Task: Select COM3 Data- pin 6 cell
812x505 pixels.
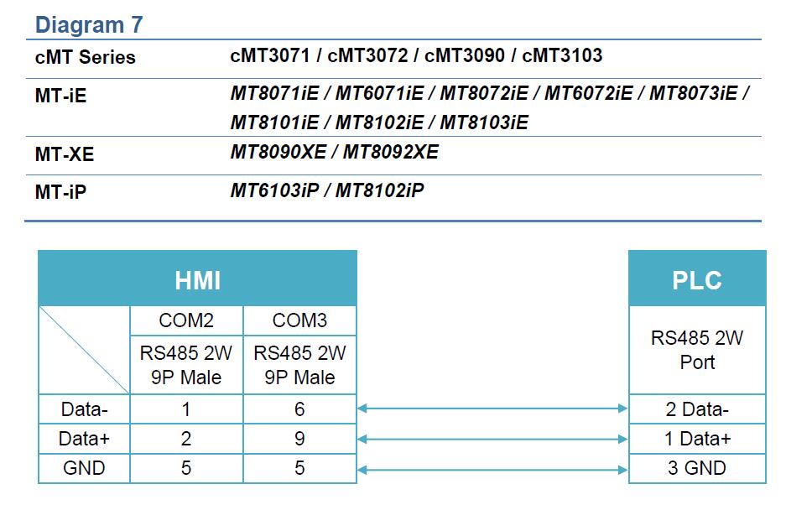Action: point(299,409)
